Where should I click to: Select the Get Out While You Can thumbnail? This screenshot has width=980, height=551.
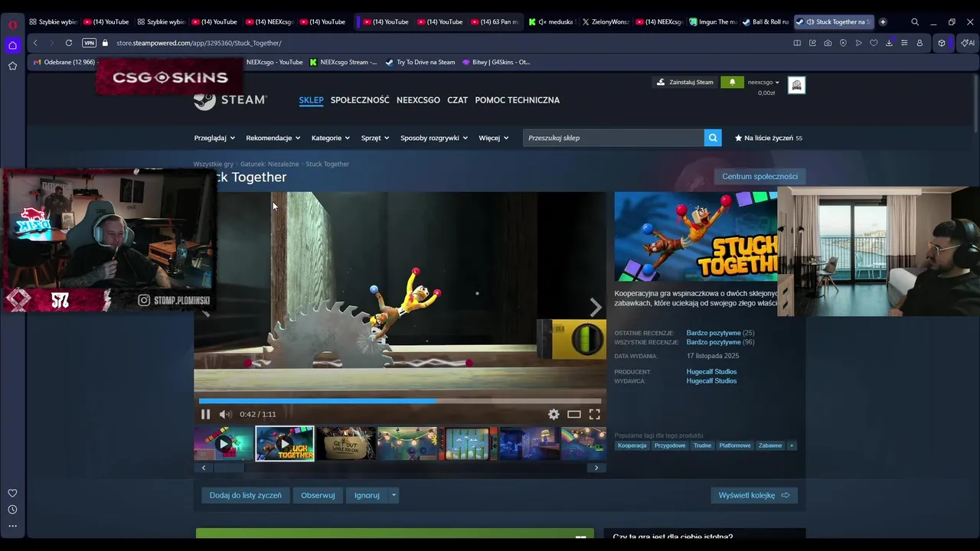click(x=345, y=444)
